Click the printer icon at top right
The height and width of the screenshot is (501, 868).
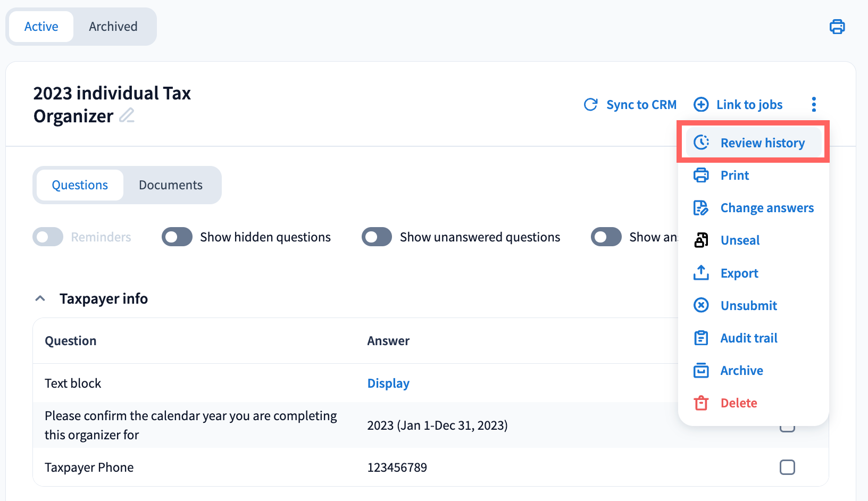[837, 27]
